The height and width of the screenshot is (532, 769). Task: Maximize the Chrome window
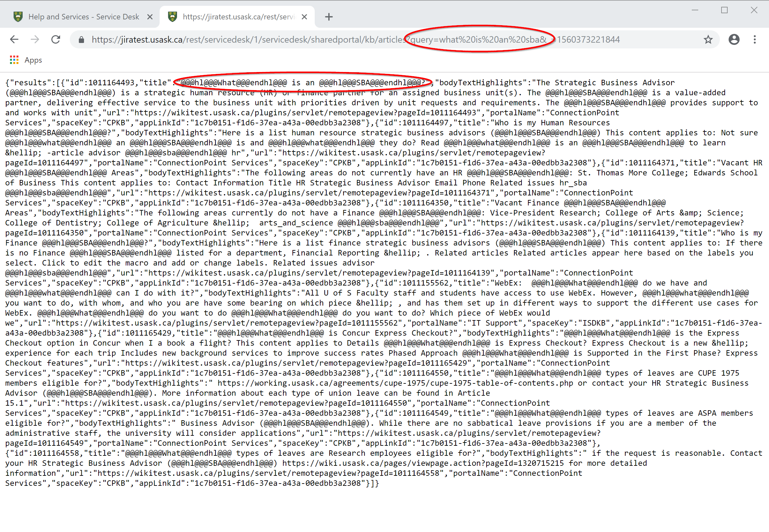[724, 10]
